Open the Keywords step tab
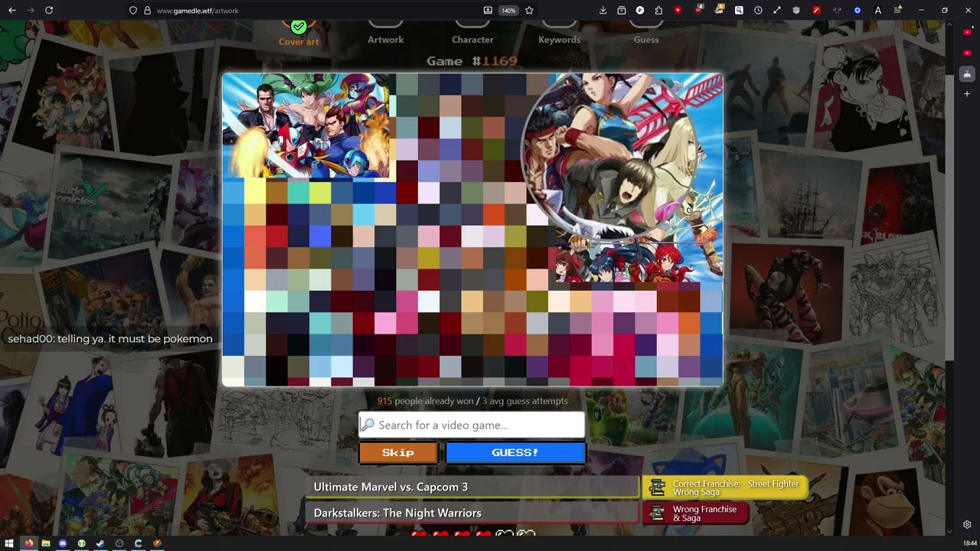This screenshot has height=551, width=980. (x=560, y=40)
